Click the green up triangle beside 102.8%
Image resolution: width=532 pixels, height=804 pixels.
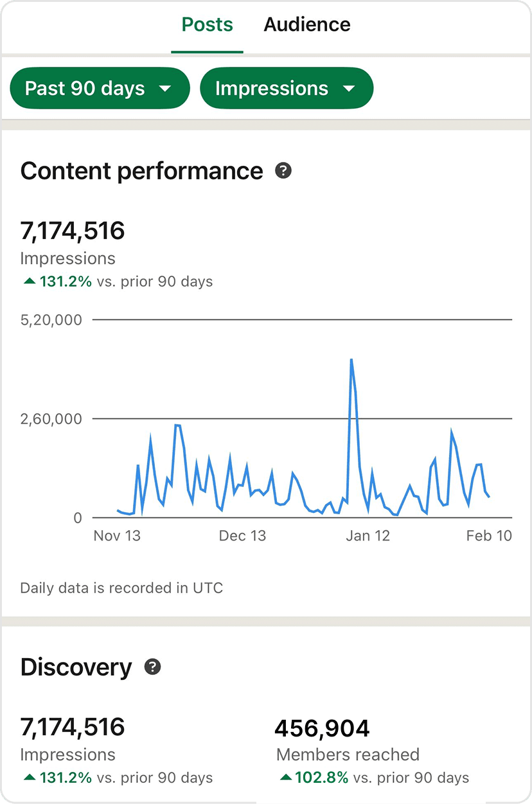point(286,778)
